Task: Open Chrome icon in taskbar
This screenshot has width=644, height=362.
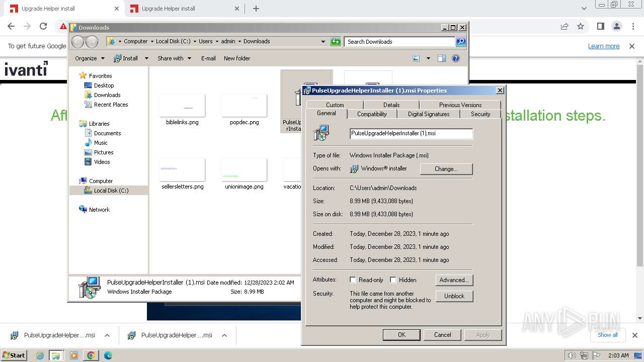Action: click(91, 355)
